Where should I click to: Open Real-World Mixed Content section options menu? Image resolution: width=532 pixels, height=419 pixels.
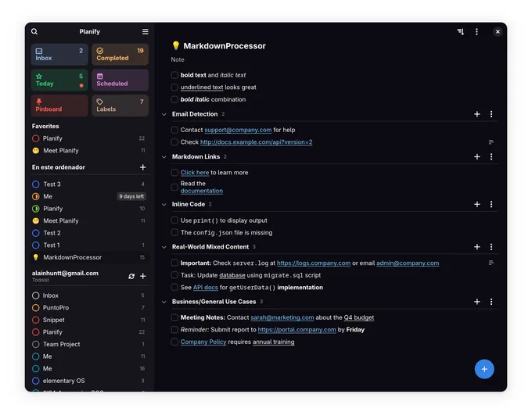click(x=491, y=247)
